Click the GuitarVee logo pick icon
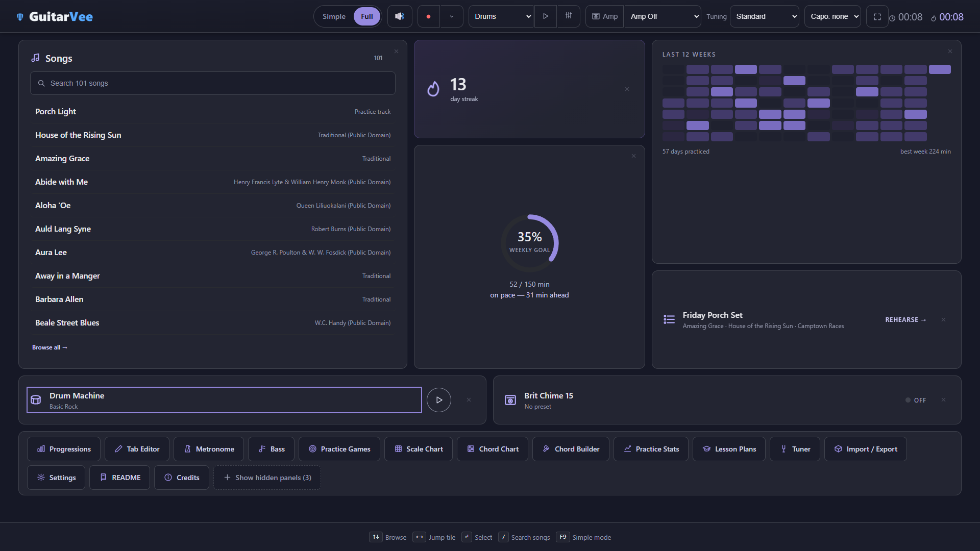Viewport: 980px width, 551px height. [20, 17]
